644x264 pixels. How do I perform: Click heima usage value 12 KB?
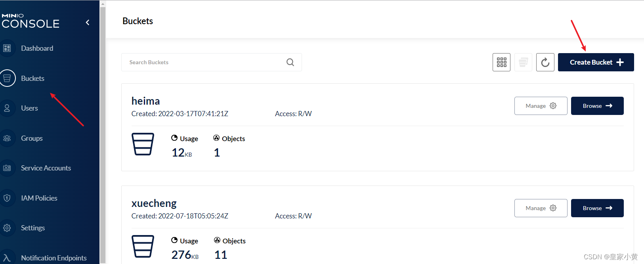[x=182, y=153]
